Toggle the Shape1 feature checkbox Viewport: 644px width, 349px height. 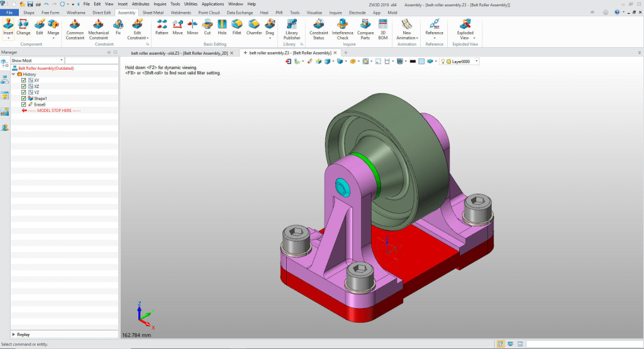pyautogui.click(x=23, y=99)
